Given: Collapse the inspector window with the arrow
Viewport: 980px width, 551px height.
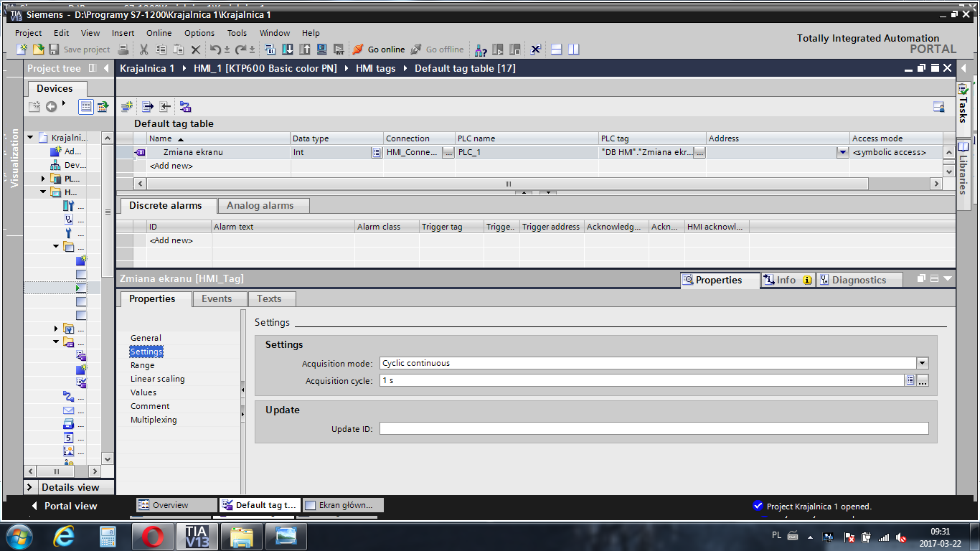Looking at the screenshot, I should click(x=948, y=278).
